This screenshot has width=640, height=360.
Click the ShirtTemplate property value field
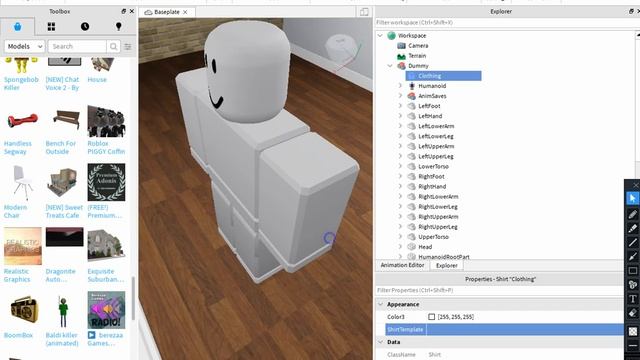pyautogui.click(x=525, y=329)
